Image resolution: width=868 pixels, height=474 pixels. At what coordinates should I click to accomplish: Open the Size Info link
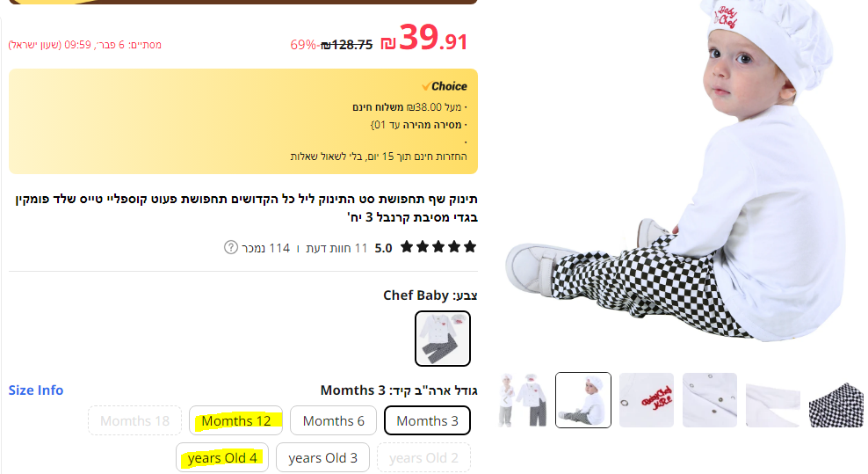(x=36, y=390)
